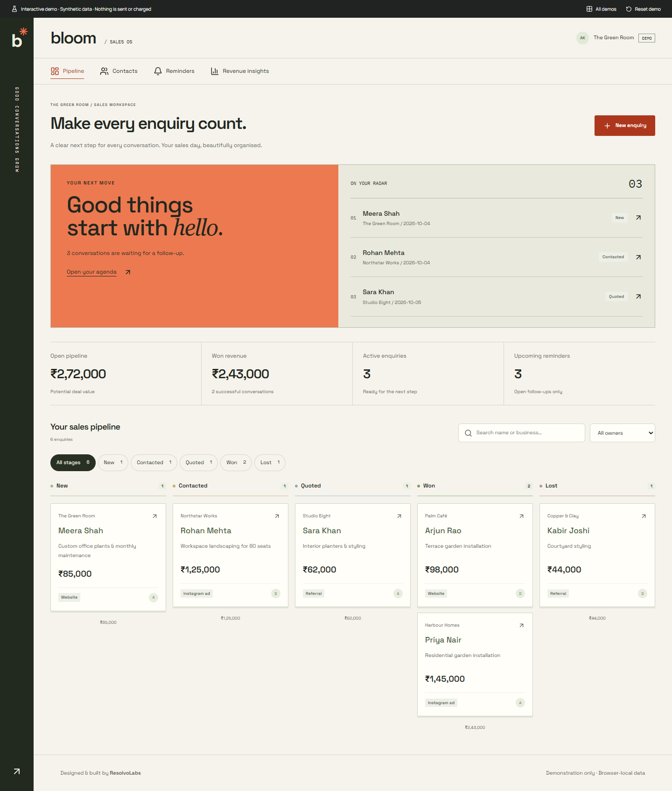
Task: Click the arrow beside Open your agenda
Action: 128,272
